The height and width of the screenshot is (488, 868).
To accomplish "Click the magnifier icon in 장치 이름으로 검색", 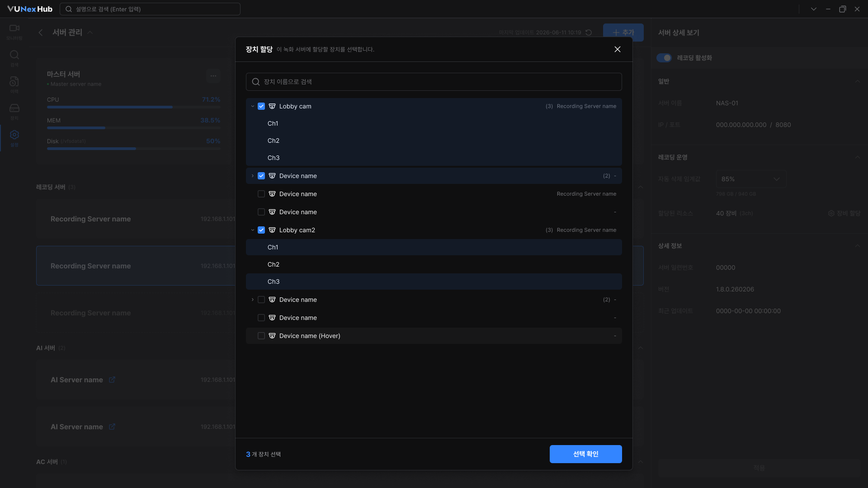I will point(256,82).
